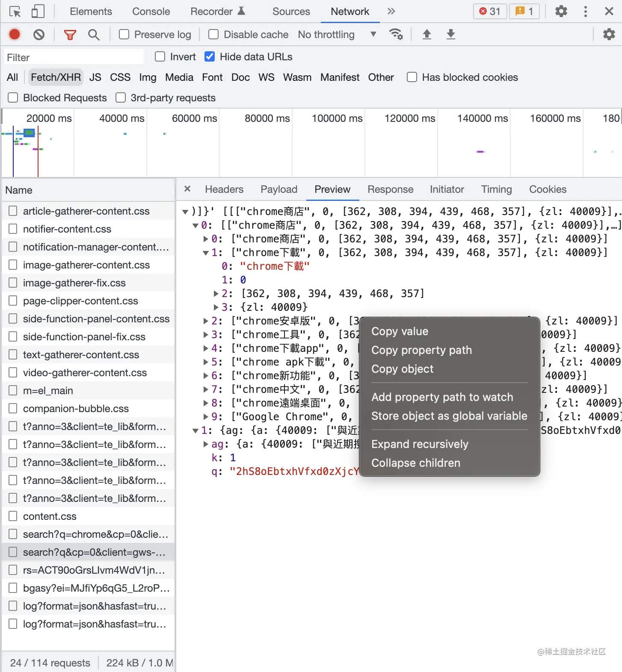Open network conditions wifi icon
Screen dimensions: 622x672
pos(396,34)
